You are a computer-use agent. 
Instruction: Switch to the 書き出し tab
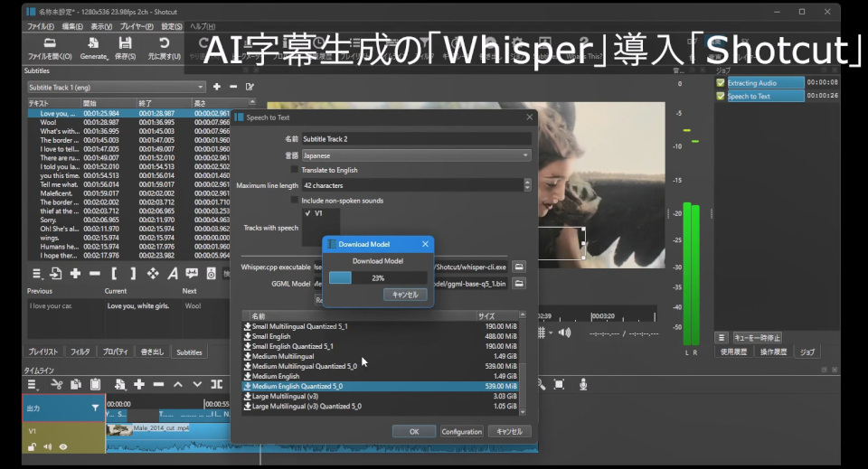tap(152, 352)
